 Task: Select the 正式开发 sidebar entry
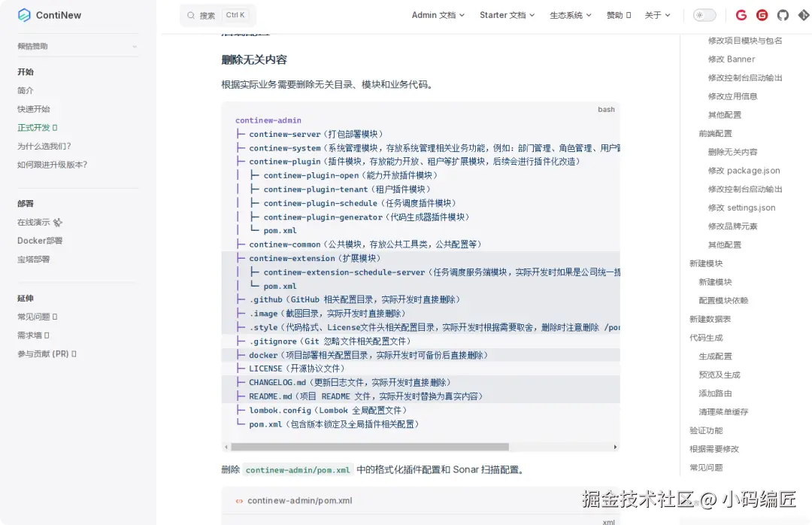click(37, 128)
